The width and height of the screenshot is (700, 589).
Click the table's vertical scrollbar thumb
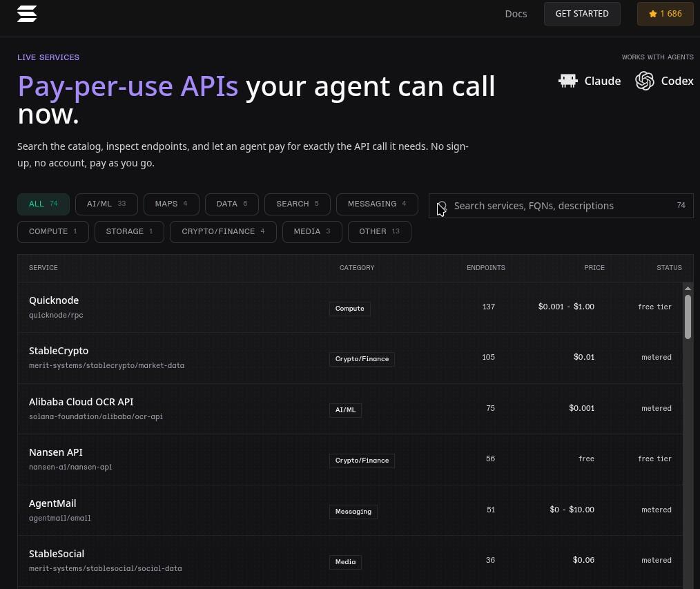point(688,316)
